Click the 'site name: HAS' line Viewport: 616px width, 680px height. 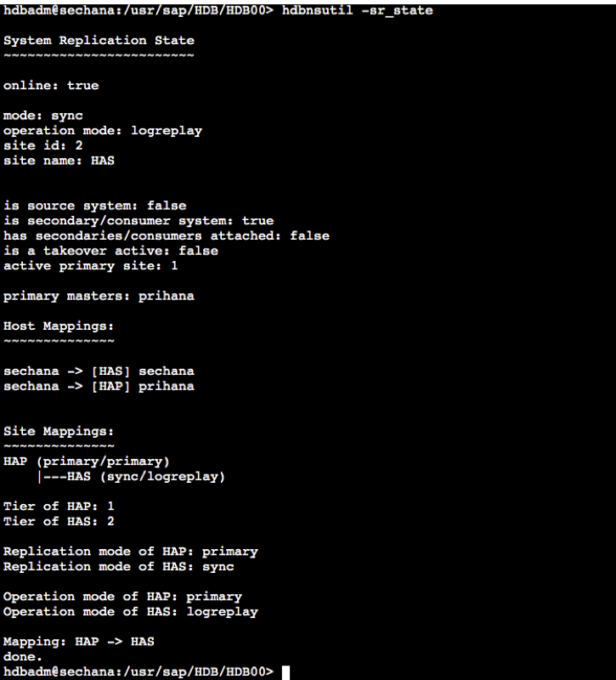tap(59, 161)
